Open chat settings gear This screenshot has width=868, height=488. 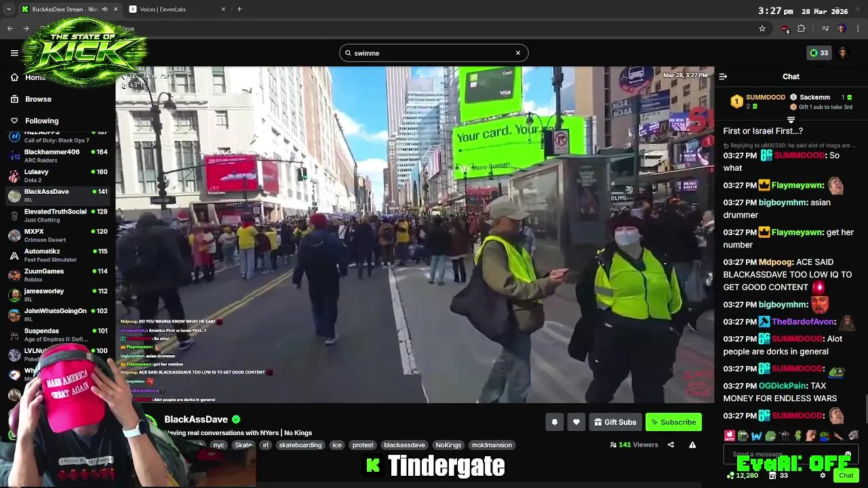pyautogui.click(x=823, y=476)
